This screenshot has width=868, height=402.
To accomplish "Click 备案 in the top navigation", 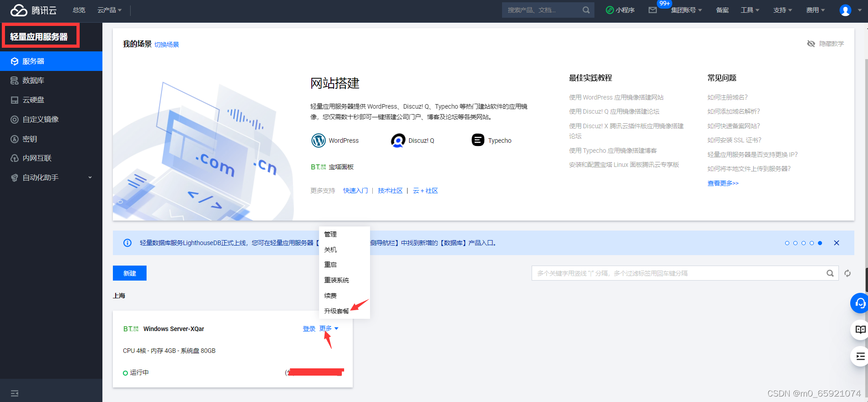I will point(722,10).
